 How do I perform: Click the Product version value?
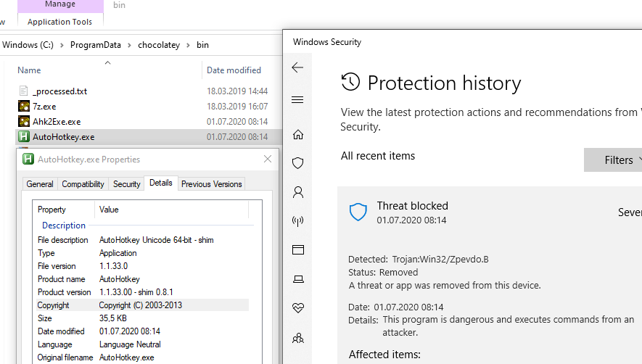[x=136, y=292]
